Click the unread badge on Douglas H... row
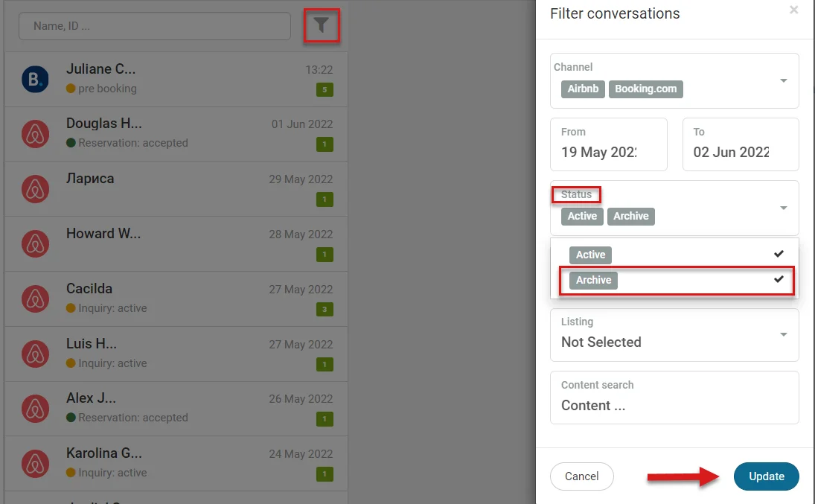 pyautogui.click(x=325, y=144)
